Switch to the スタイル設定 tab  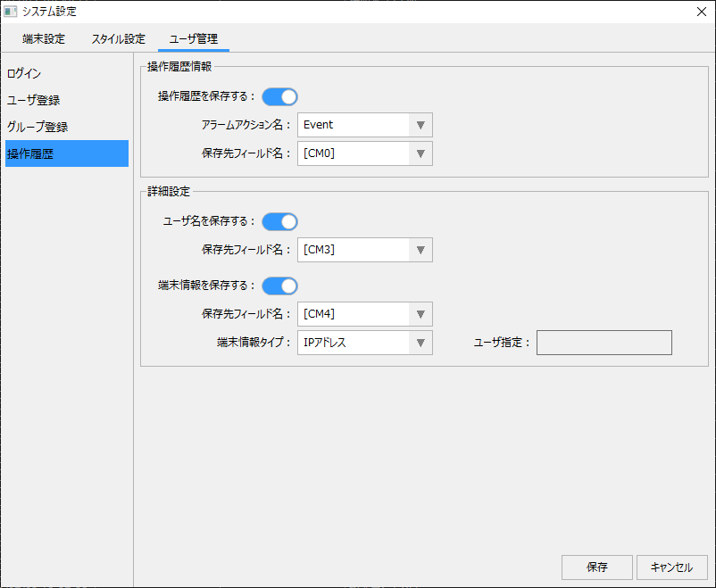tap(118, 39)
